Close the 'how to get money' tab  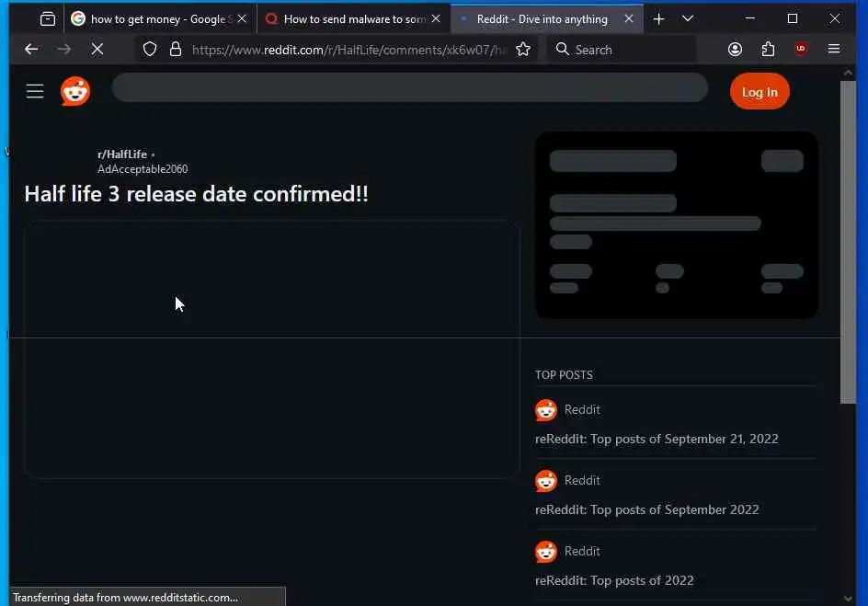point(242,19)
